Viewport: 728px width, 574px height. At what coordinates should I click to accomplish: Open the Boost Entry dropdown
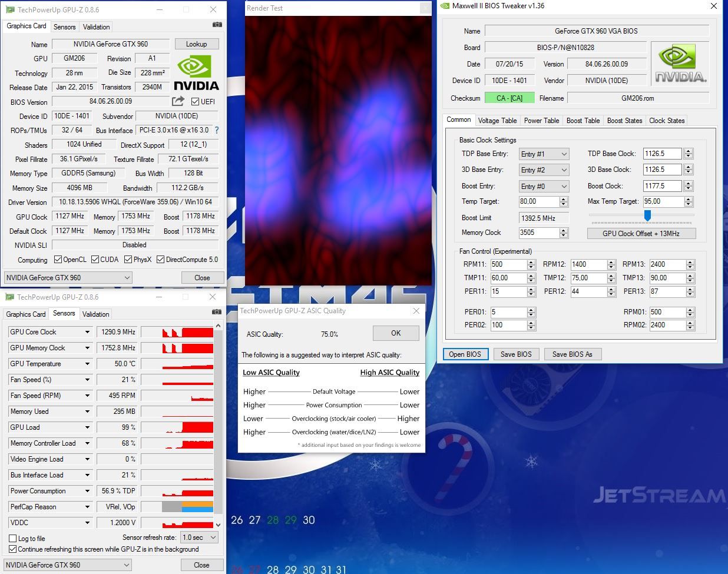(544, 186)
